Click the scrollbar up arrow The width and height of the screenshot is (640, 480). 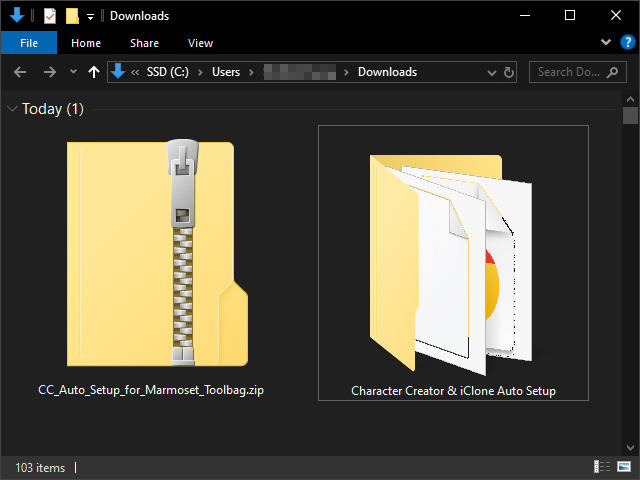[630, 99]
